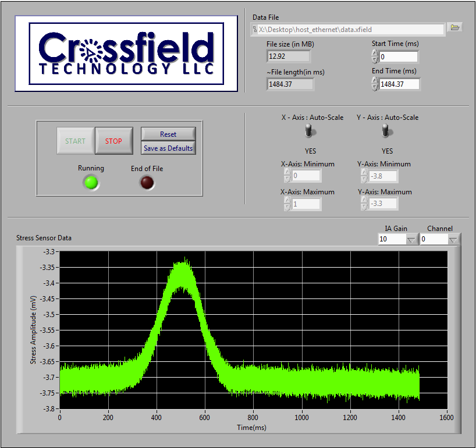
Task: Click the path type icon in Data File field
Action: pyautogui.click(x=255, y=30)
